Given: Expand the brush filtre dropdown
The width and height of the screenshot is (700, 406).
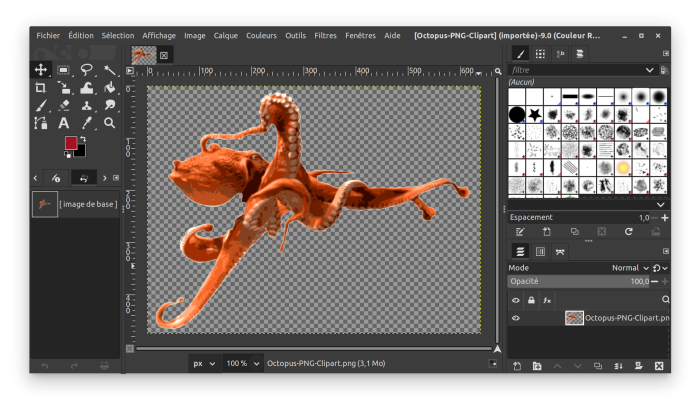Looking at the screenshot, I should 650,70.
